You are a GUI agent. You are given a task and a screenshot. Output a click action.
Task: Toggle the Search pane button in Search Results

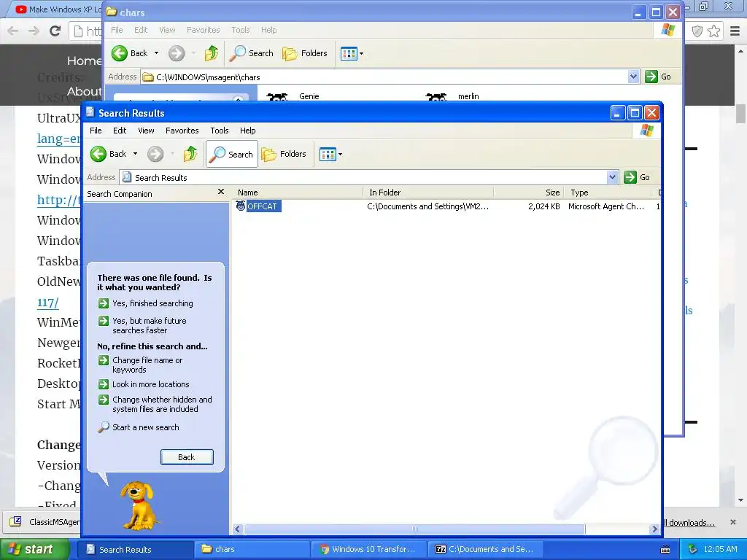point(231,154)
